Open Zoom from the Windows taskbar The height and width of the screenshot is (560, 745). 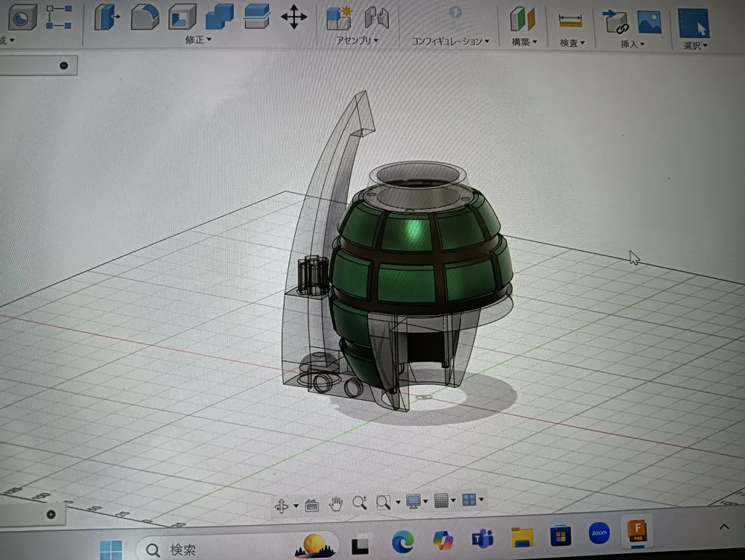[598, 533]
